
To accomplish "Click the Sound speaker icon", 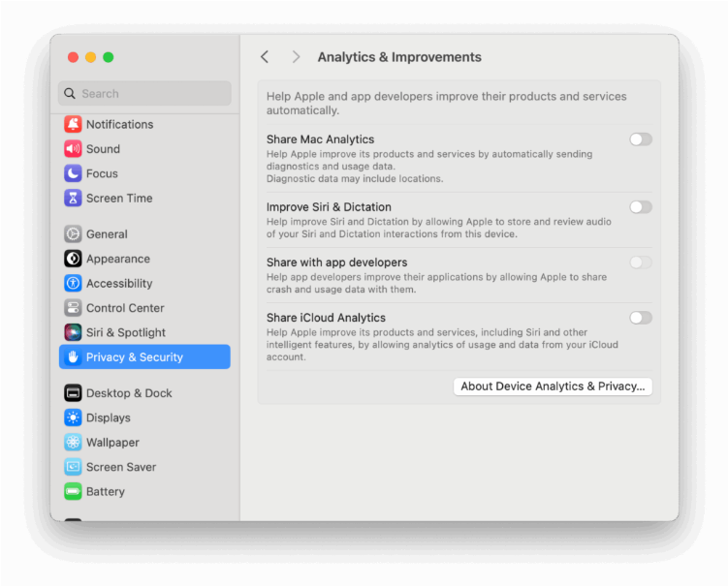I will [73, 149].
